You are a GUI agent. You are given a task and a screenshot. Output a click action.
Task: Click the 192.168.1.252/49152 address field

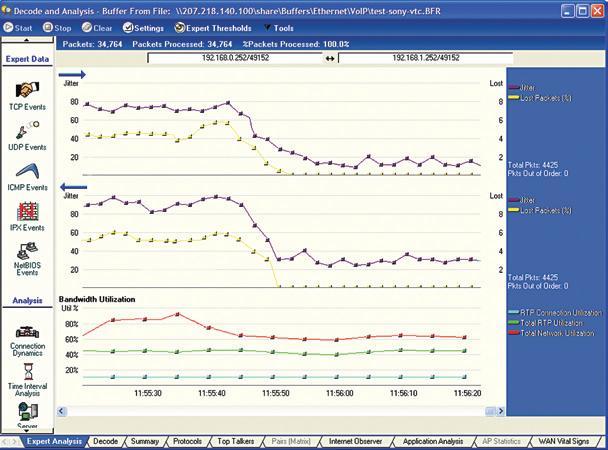(x=426, y=58)
